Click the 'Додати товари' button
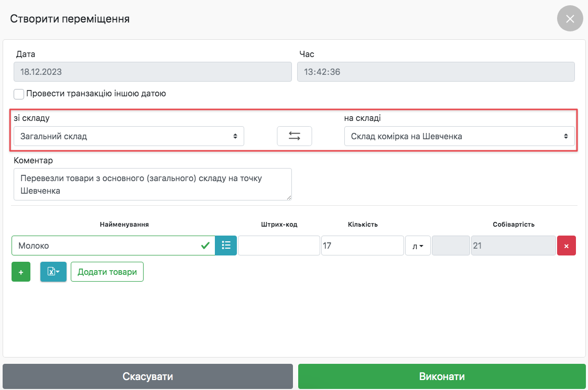588x390 pixels. pos(107,272)
